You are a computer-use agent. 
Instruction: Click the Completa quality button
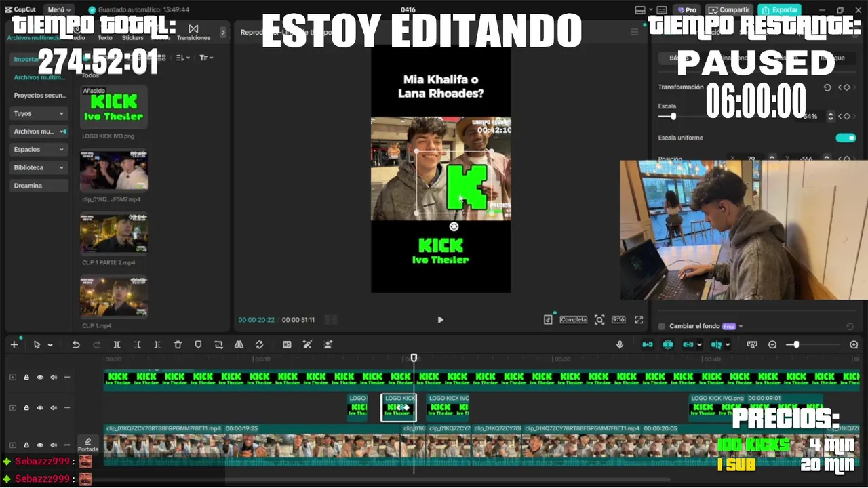(573, 319)
